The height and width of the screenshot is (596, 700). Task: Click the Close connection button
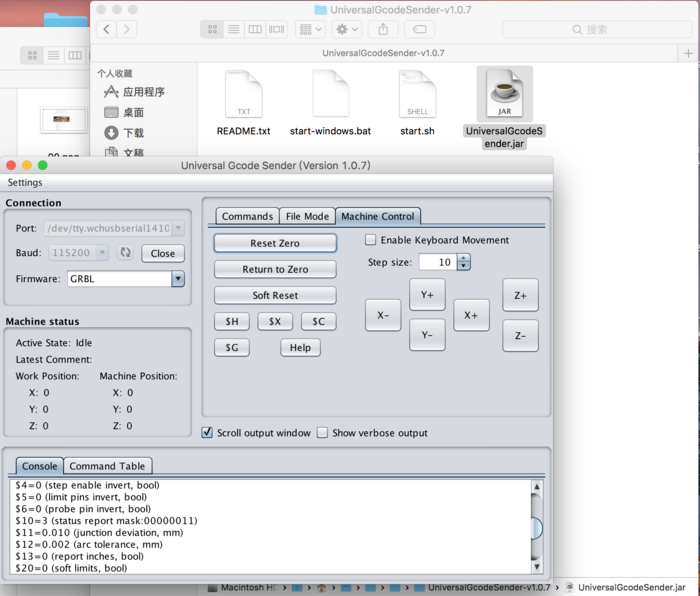tap(163, 253)
